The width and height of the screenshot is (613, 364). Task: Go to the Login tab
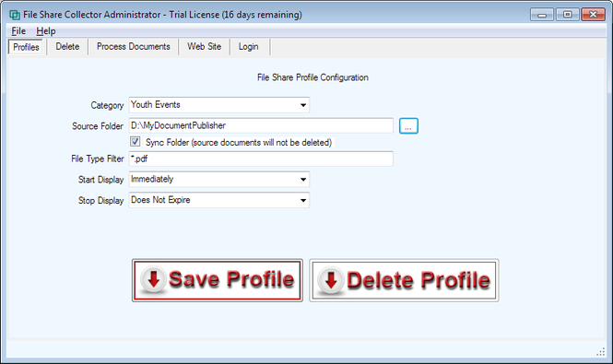248,46
